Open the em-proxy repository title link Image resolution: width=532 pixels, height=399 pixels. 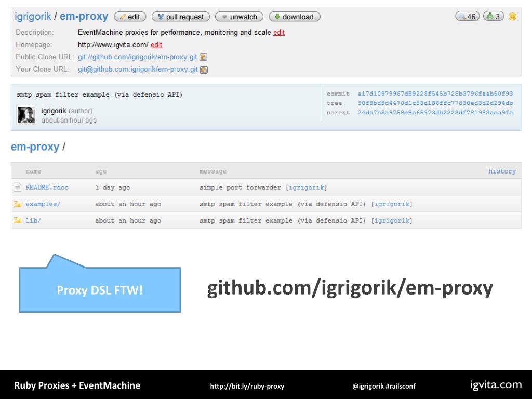pos(84,16)
